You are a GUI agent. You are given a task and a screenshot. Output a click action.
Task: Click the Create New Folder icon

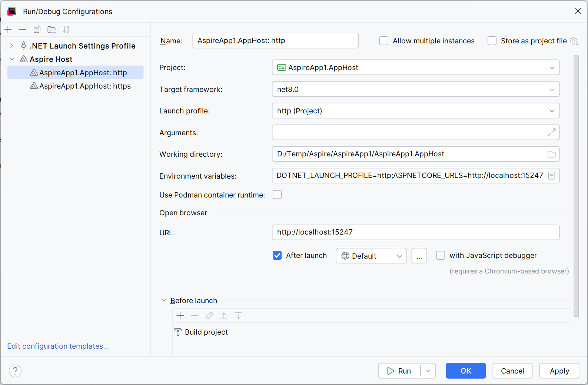coord(52,30)
